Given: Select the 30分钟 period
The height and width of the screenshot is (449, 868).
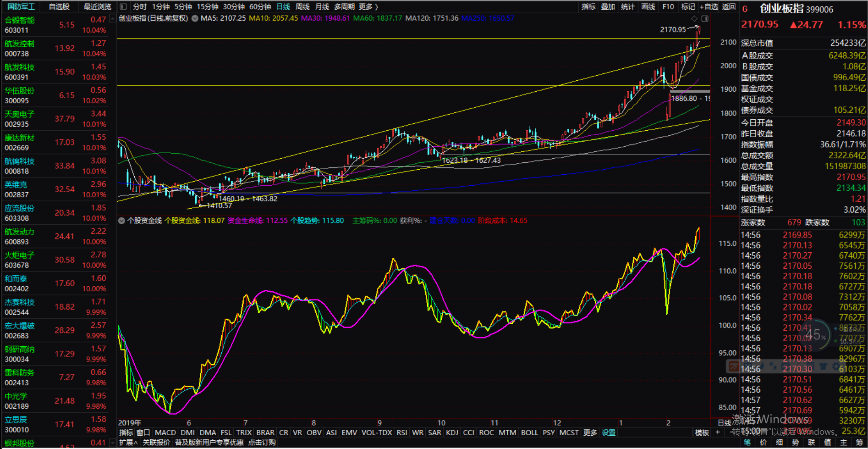Looking at the screenshot, I should click(234, 6).
